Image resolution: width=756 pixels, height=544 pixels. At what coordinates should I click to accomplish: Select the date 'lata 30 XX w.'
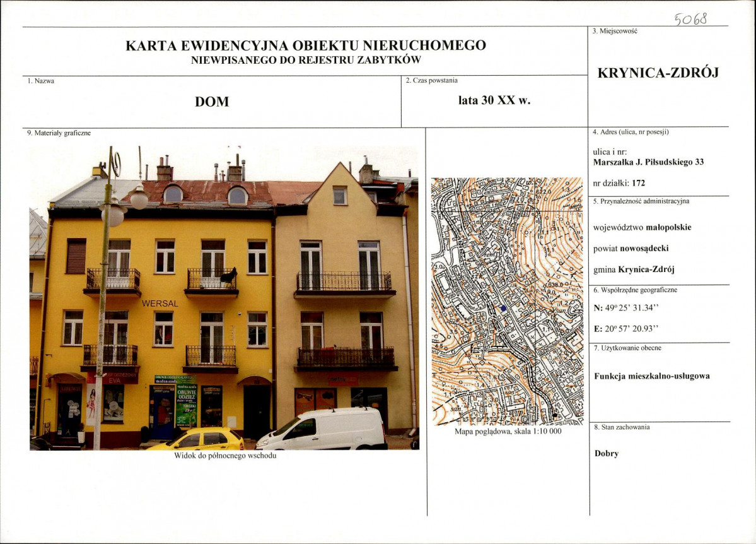[x=494, y=100]
